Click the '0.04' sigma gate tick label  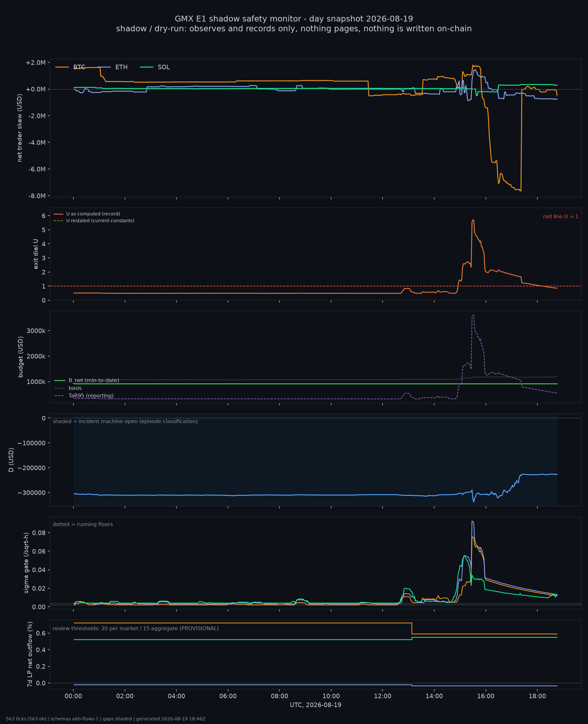click(x=39, y=570)
